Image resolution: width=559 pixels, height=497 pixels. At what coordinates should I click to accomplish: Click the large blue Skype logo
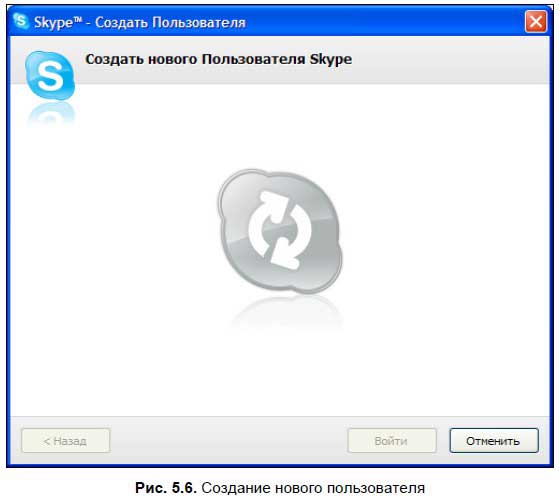point(50,75)
